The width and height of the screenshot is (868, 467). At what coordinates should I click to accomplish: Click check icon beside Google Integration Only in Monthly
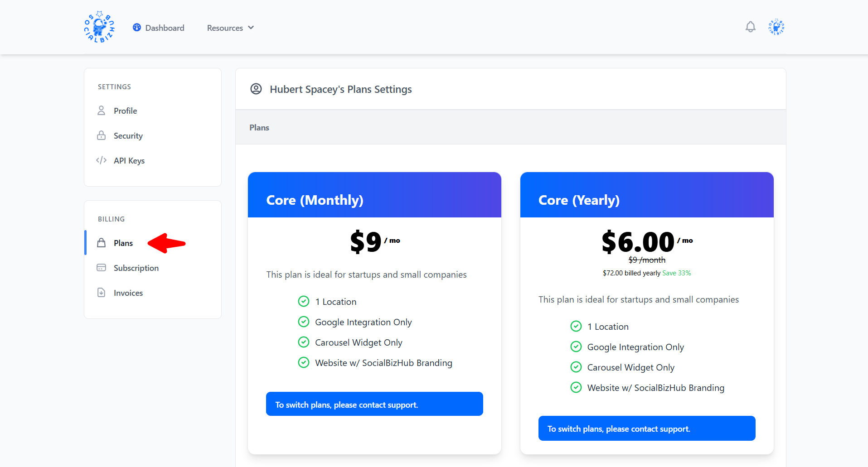304,322
